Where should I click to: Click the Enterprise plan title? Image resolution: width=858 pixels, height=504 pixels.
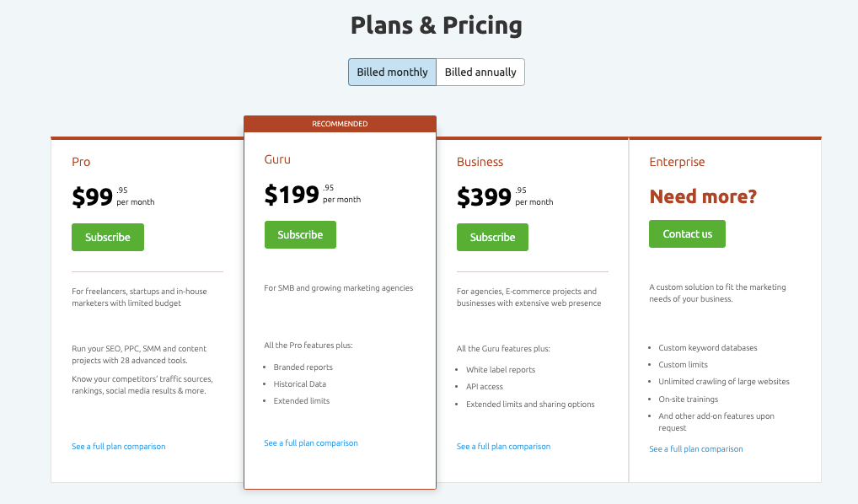[677, 162]
